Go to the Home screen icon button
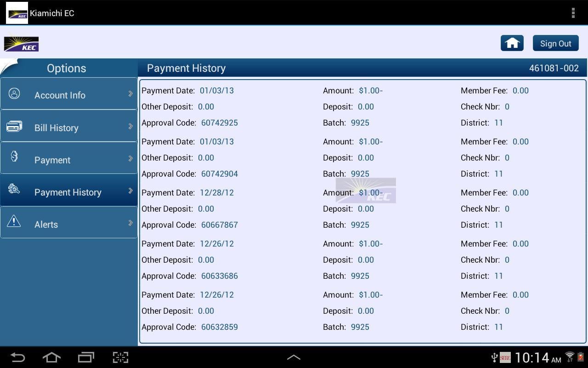 tap(512, 43)
